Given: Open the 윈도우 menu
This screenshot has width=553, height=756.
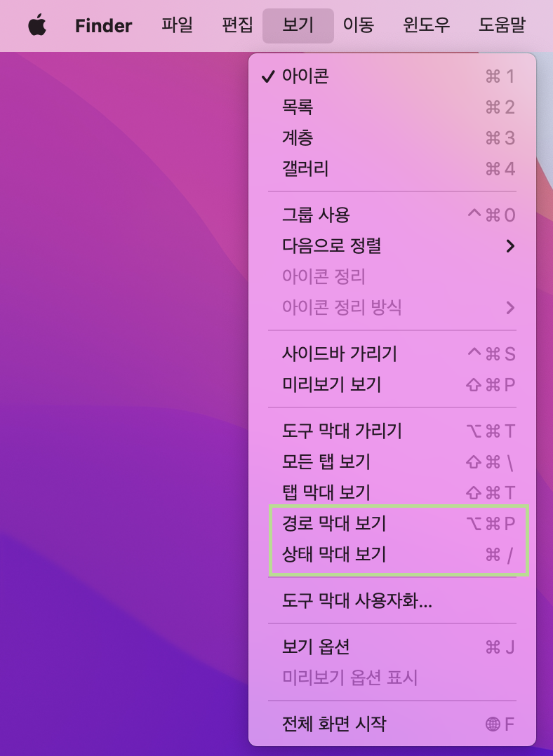Looking at the screenshot, I should coord(426,25).
